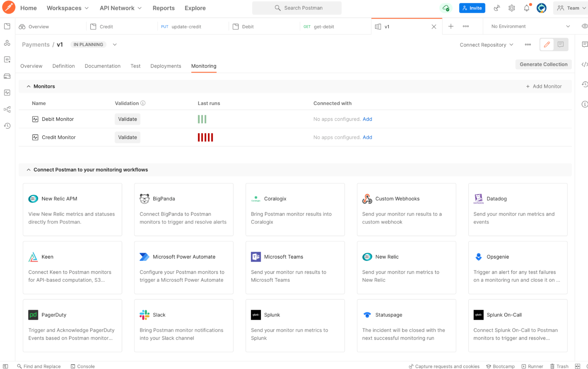Open Connect Repository dropdown
Image resolution: width=588 pixels, height=369 pixels.
click(x=487, y=45)
